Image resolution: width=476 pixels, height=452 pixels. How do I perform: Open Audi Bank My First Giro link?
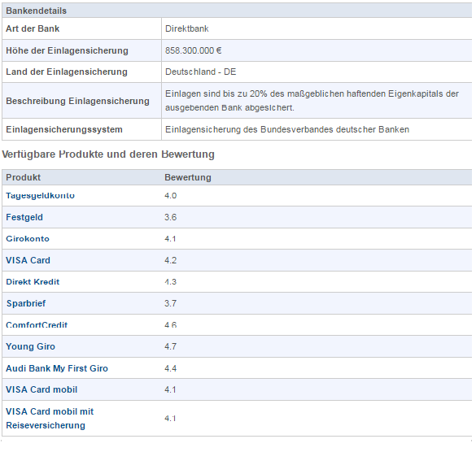(57, 368)
